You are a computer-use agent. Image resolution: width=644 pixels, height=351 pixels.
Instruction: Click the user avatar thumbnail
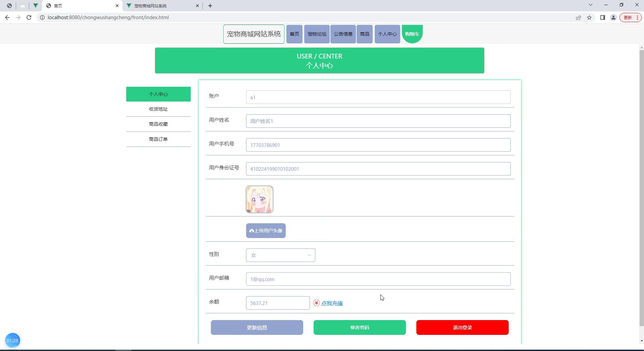point(260,199)
